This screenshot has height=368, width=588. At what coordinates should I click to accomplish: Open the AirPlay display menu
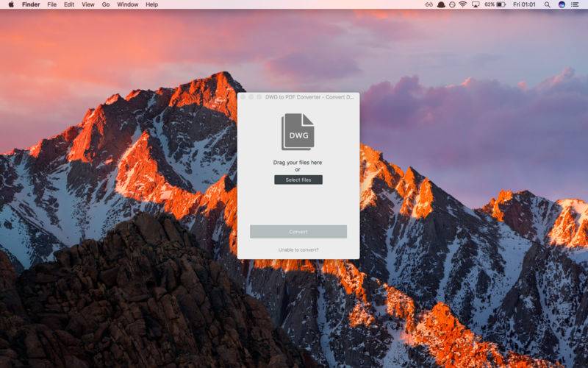476,4
